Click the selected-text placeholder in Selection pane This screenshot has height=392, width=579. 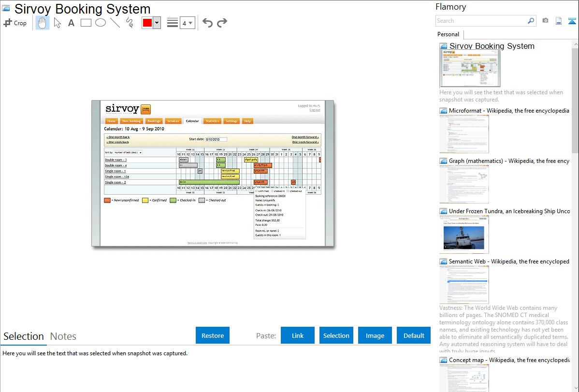tap(95, 353)
